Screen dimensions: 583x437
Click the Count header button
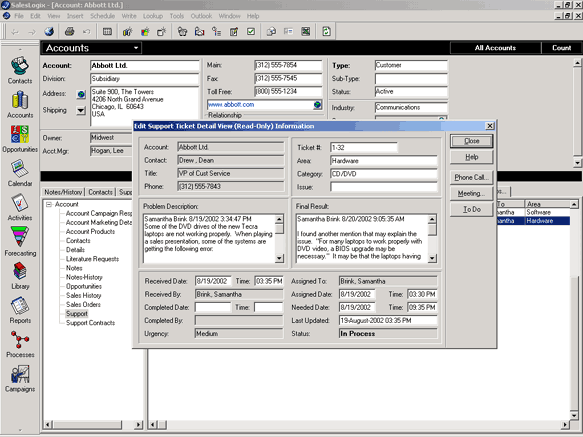pos(561,48)
